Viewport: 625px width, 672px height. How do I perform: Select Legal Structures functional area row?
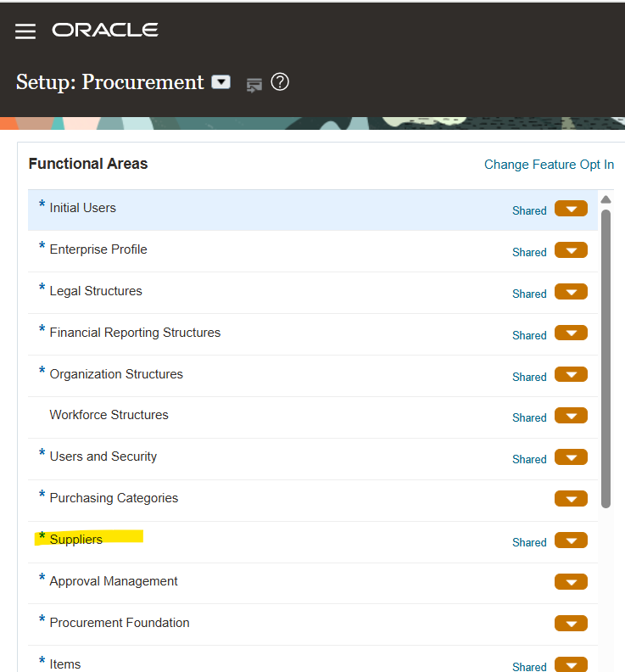[96, 291]
